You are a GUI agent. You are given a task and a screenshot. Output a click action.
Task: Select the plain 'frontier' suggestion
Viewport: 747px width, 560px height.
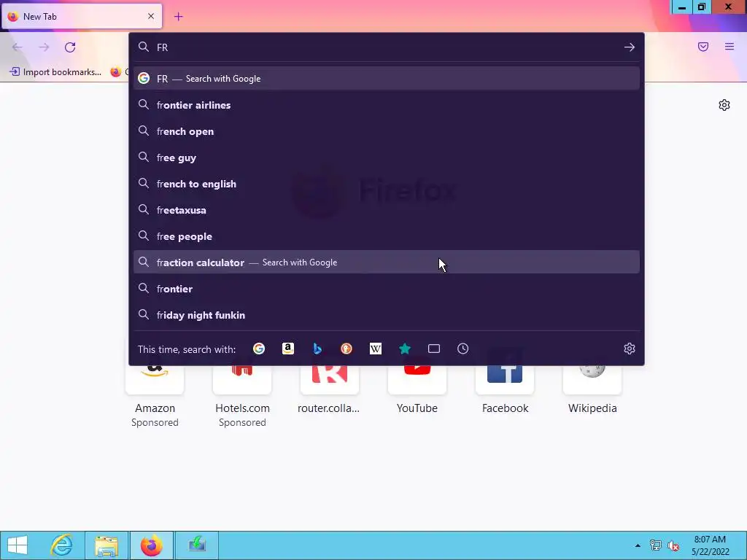coord(387,289)
